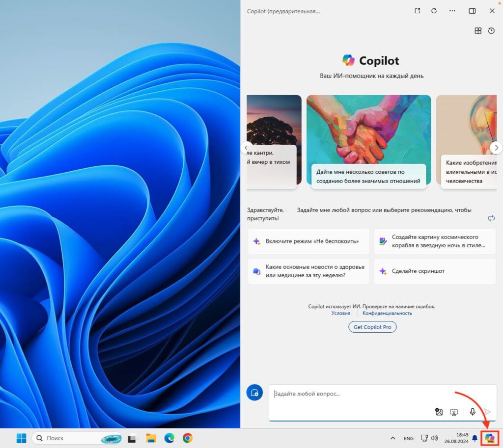
Task: Choose 'Какие основные новости о здоровье' suggestion
Action: [x=308, y=271]
